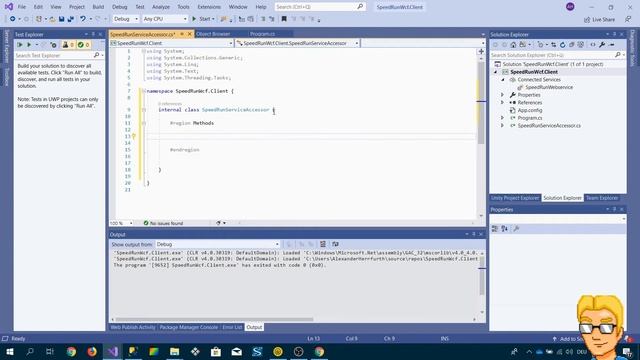Switch to the Error List tab
The image size is (640, 360).
pyautogui.click(x=232, y=327)
